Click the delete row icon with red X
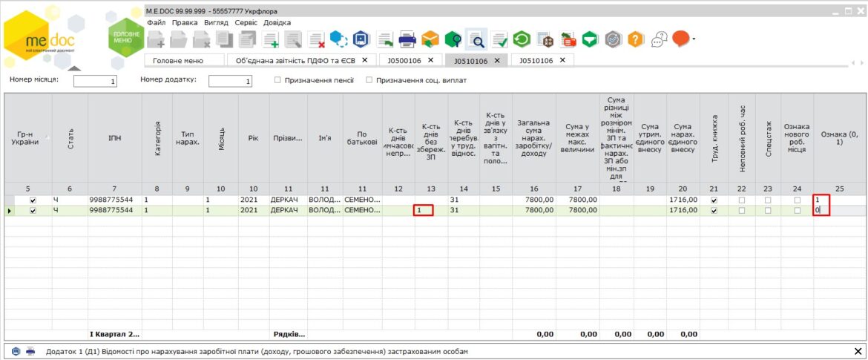This screenshot has height=360, width=868. click(x=317, y=39)
